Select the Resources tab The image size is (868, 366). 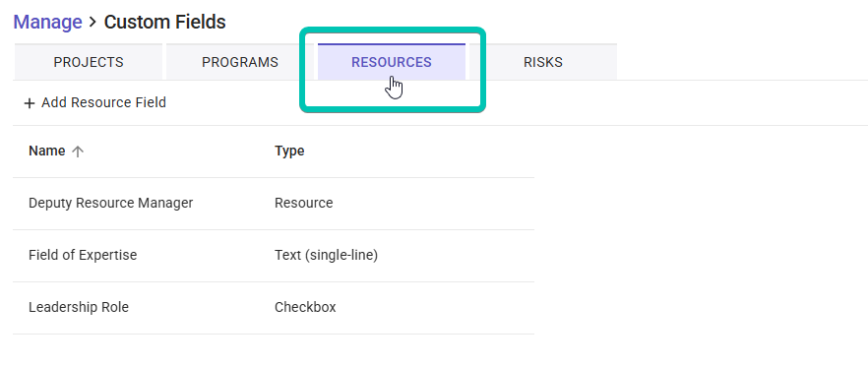click(392, 62)
